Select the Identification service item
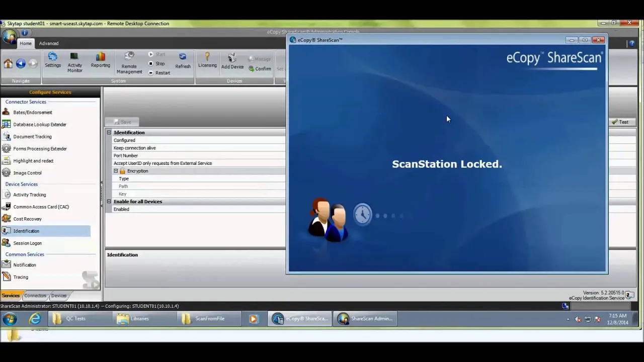Screen dimensions: 644x362 (46, 231)
